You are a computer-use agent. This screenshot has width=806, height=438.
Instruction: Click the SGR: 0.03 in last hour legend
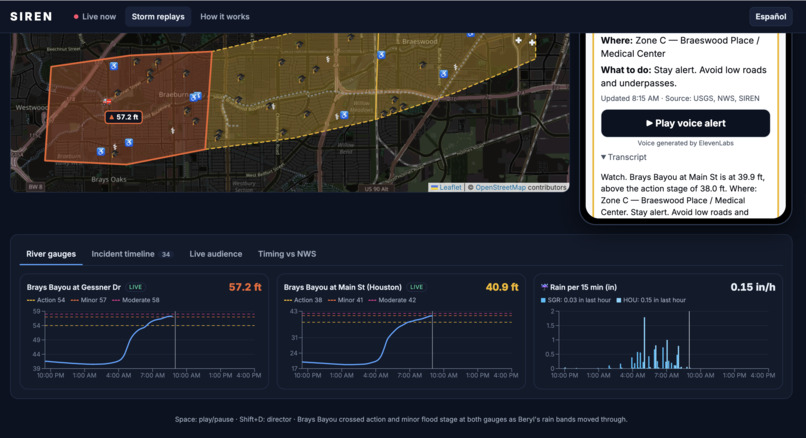point(576,300)
